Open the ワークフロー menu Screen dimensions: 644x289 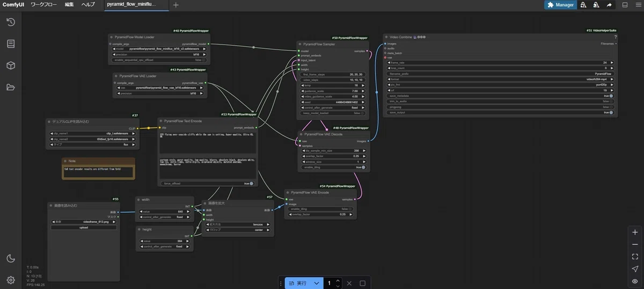43,5
